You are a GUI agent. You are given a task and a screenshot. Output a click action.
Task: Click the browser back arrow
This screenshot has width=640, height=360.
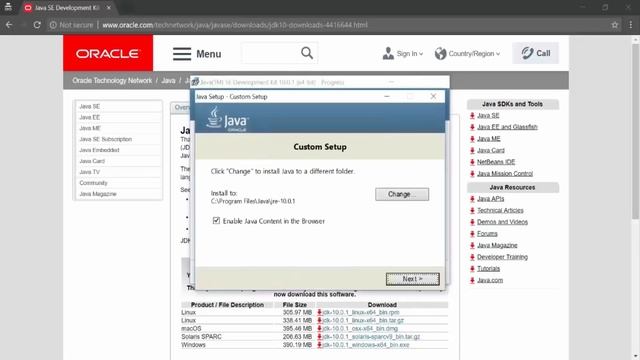[x=9, y=25]
